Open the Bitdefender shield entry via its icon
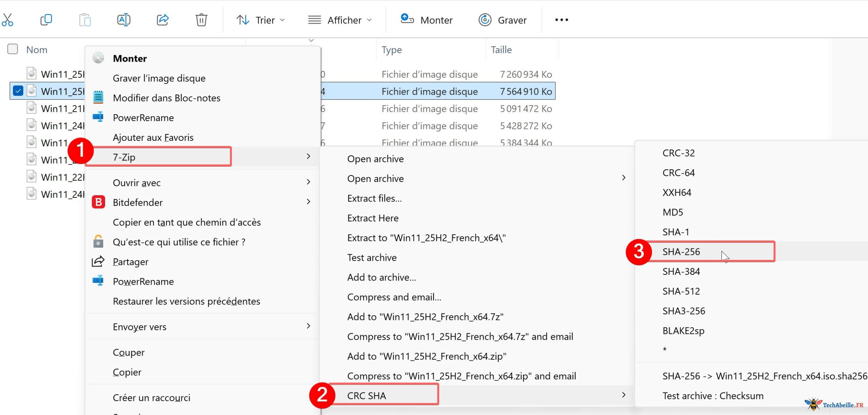Viewport: 868px width, 415px height. [x=98, y=202]
